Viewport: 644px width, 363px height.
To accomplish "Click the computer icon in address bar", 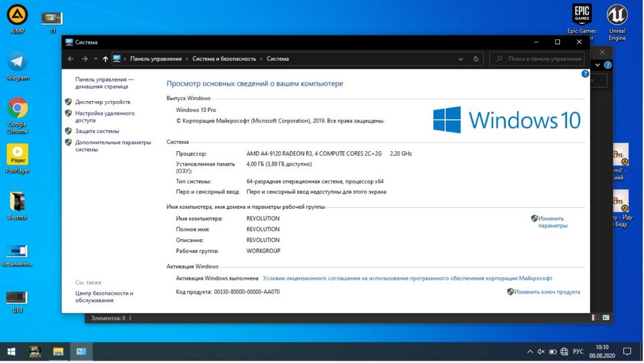I will click(117, 59).
